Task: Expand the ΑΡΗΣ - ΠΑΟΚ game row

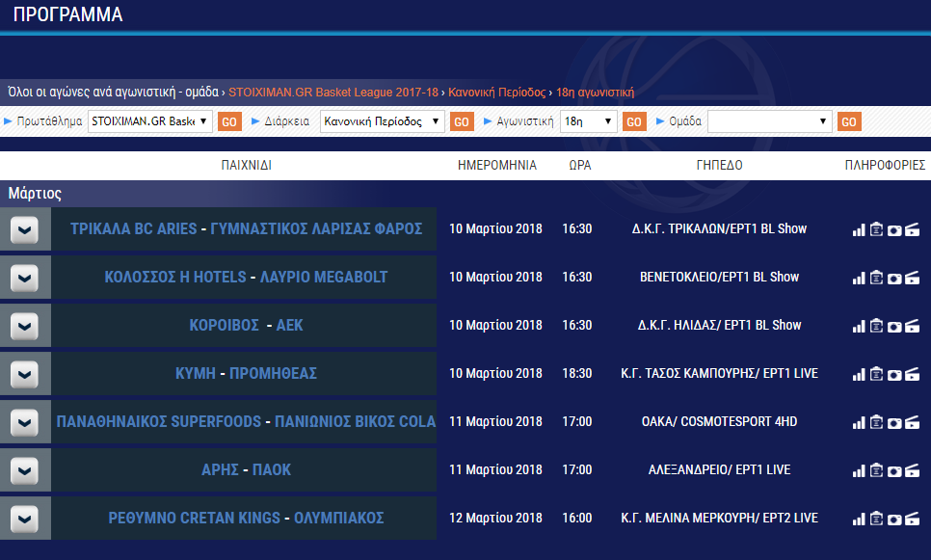Action: click(x=24, y=470)
